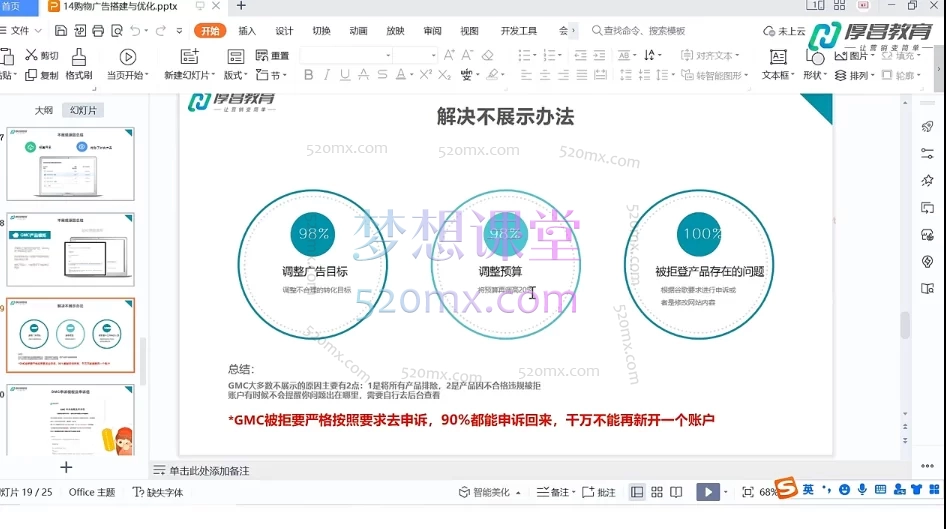Click the Comments (批注) button

598,492
